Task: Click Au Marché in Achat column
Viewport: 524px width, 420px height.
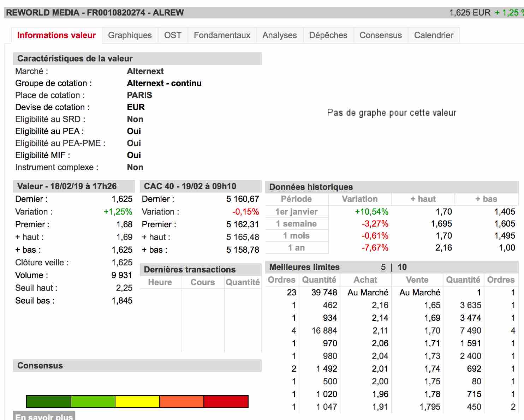Action: 368,293
